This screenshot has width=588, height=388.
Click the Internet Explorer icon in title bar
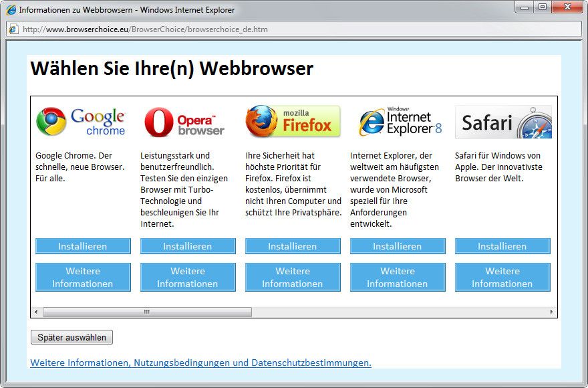point(11,10)
